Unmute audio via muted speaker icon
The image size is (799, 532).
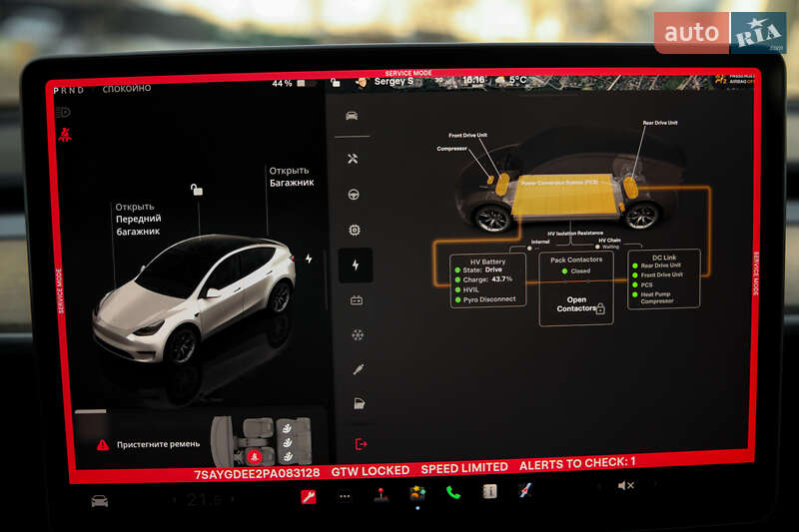click(x=626, y=486)
